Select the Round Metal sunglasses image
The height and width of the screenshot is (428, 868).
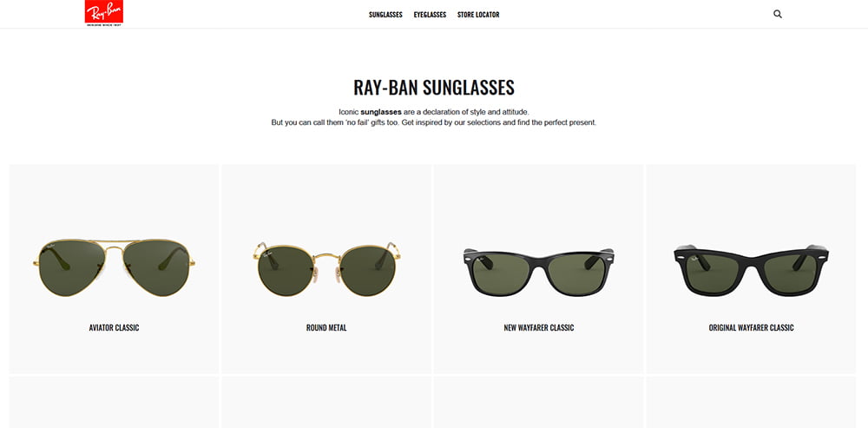pyautogui.click(x=326, y=268)
